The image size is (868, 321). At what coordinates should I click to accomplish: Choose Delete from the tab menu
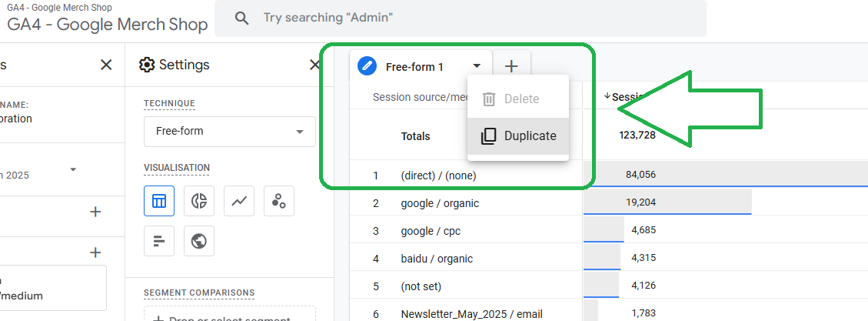pos(518,99)
